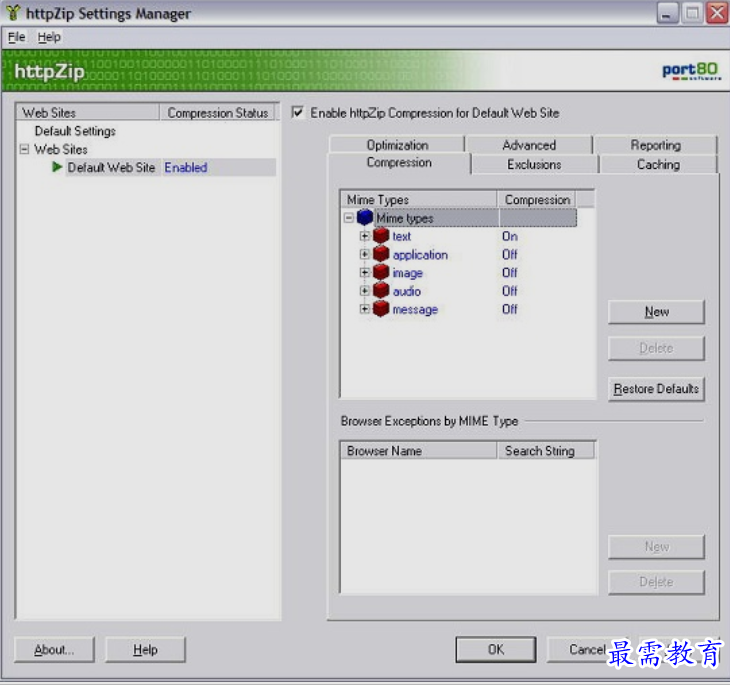Screen dimensions: 730x685
Task: Click the red cube icon beside application
Action: coord(381,254)
